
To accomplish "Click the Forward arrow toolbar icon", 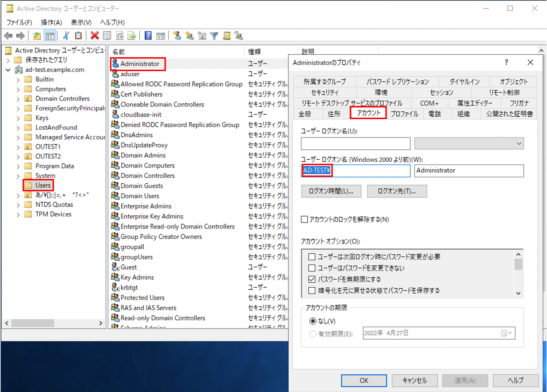I will (20, 36).
